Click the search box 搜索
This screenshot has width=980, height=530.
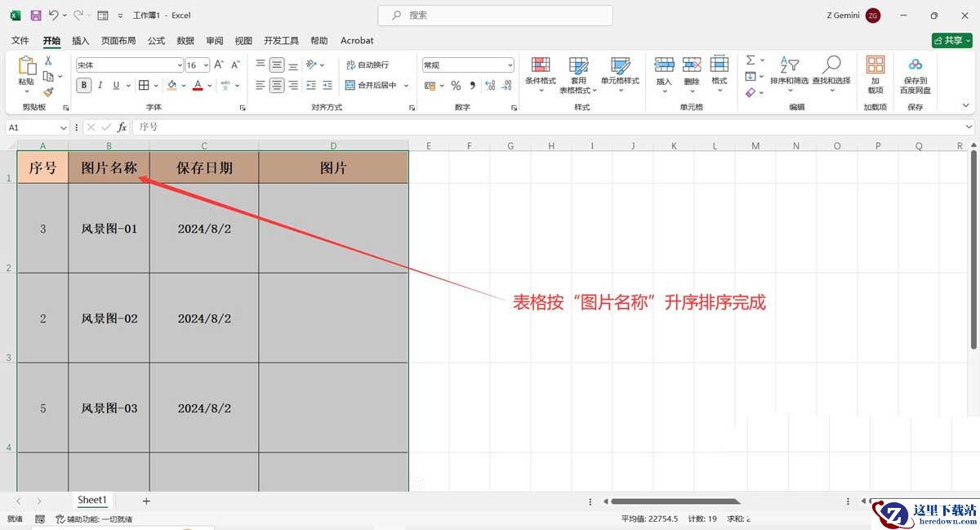tap(495, 16)
